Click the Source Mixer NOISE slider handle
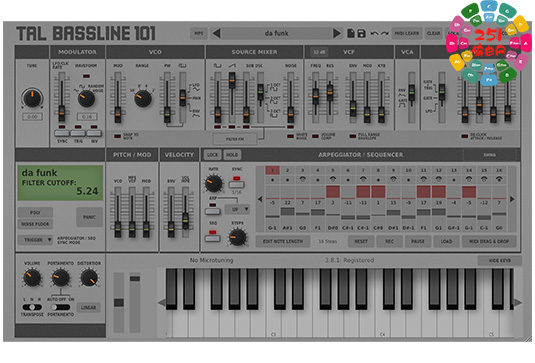This screenshot has width=535, height=363. (290, 114)
